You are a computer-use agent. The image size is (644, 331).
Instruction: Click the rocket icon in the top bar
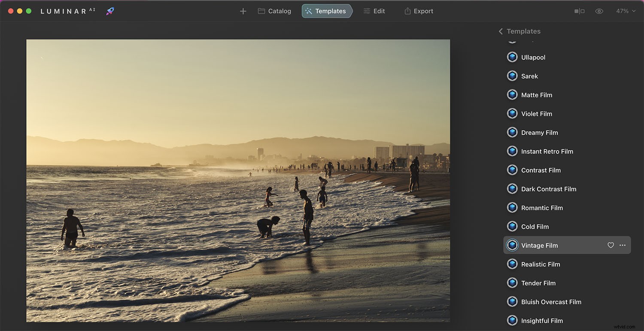pyautogui.click(x=110, y=11)
